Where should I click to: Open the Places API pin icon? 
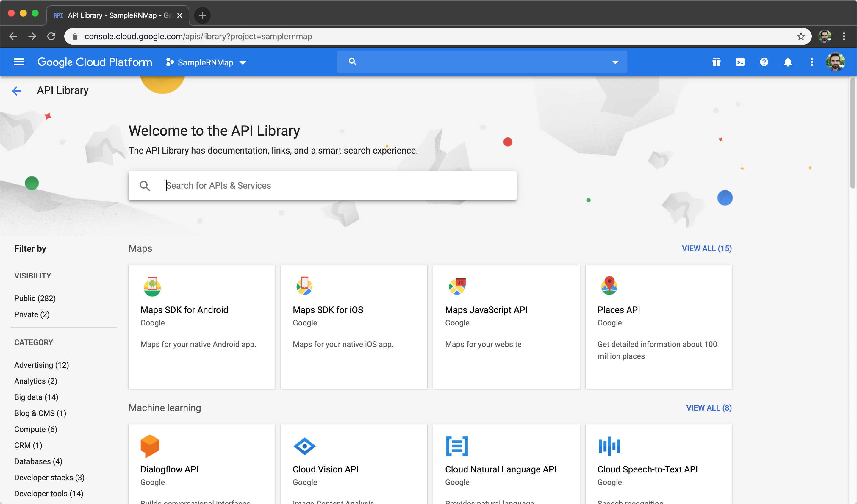609,286
